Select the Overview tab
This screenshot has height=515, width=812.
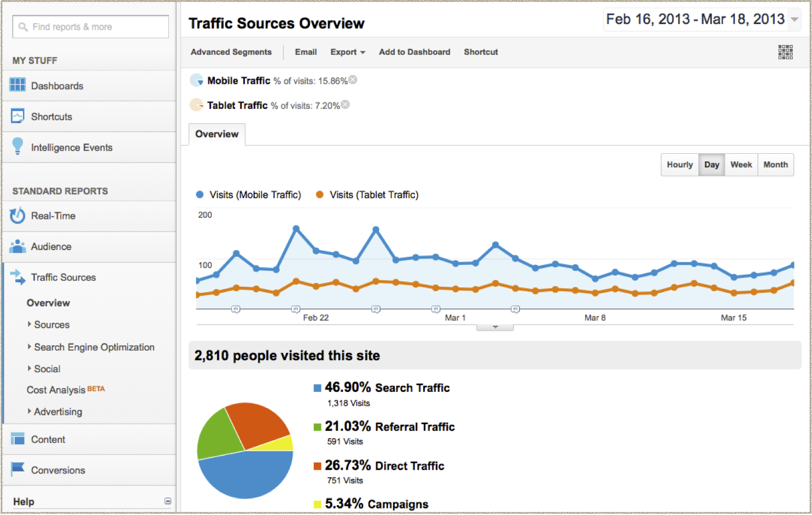click(217, 134)
